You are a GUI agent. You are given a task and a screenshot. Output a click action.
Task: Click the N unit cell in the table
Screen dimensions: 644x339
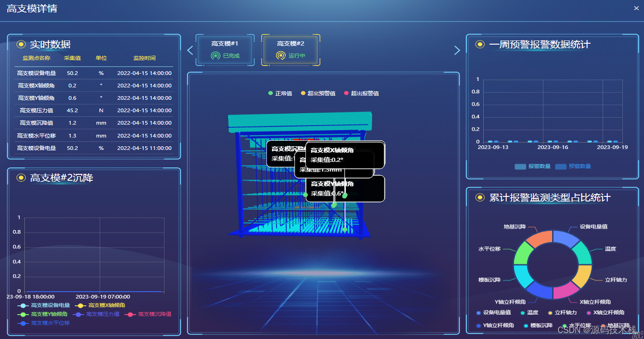coord(101,110)
